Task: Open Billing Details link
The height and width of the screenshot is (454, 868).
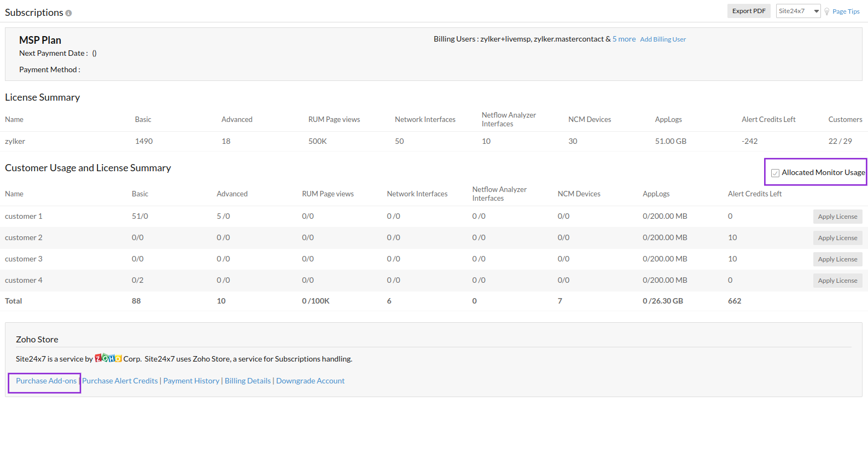Action: tap(248, 381)
